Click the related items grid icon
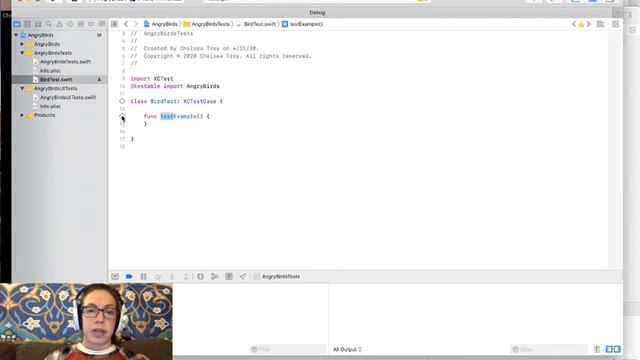This screenshot has width=640, height=360. (115, 24)
